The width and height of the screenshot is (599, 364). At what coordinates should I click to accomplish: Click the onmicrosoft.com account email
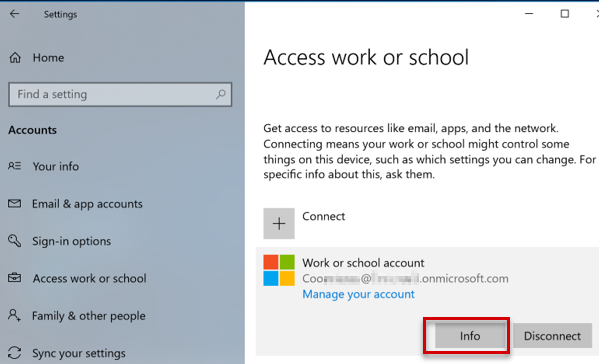[x=405, y=278]
